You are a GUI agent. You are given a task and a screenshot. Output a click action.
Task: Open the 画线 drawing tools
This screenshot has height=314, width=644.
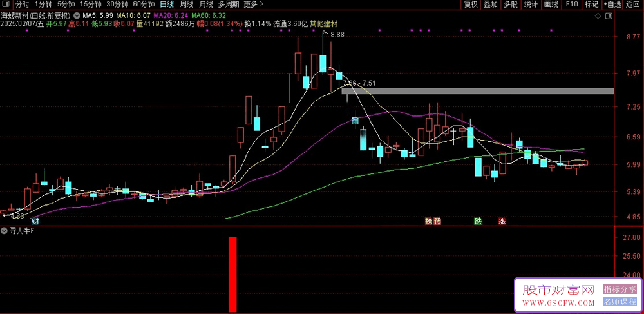(551, 4)
